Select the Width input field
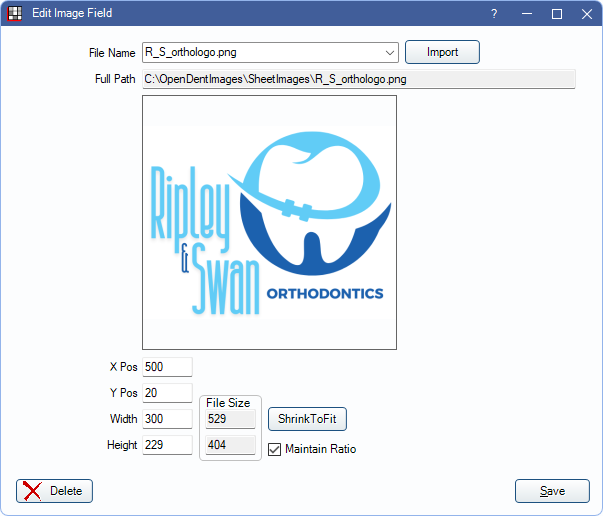This screenshot has height=516, width=603. (x=167, y=419)
